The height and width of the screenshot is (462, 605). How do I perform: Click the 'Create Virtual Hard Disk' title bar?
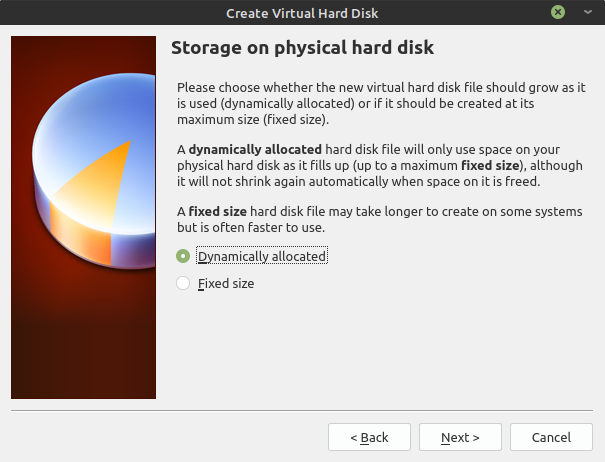[302, 13]
